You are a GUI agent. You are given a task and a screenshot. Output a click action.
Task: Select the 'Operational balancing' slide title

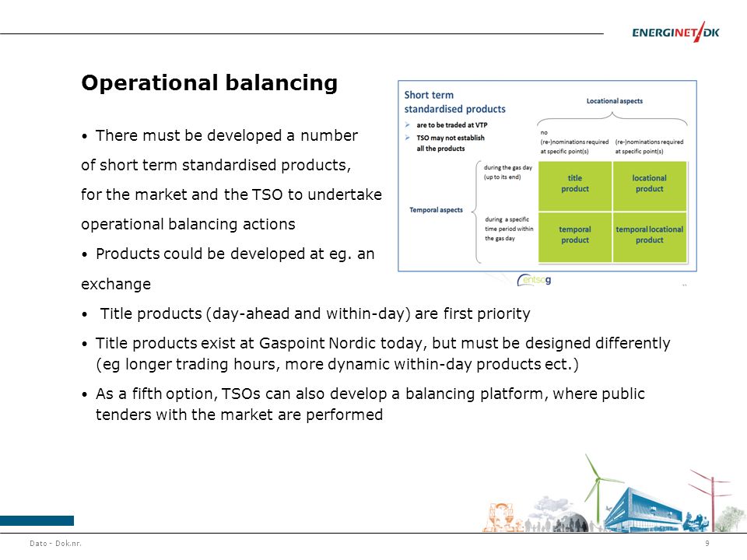[209, 83]
